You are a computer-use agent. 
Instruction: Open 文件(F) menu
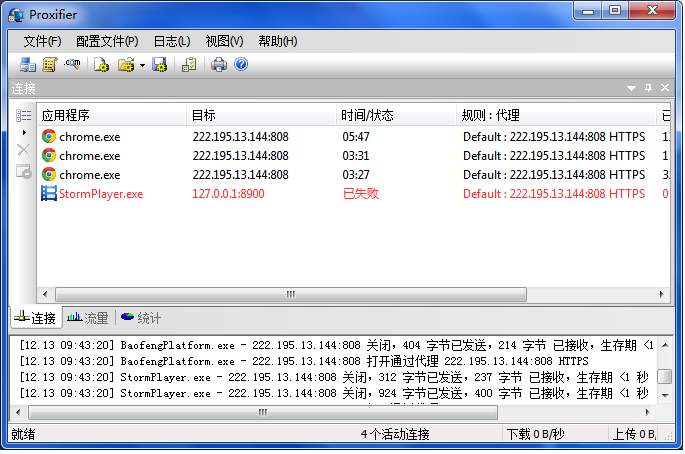point(42,41)
